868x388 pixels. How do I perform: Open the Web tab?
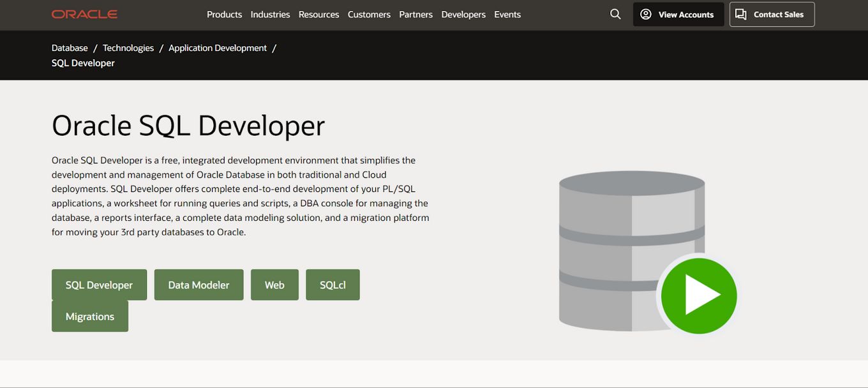pos(274,285)
